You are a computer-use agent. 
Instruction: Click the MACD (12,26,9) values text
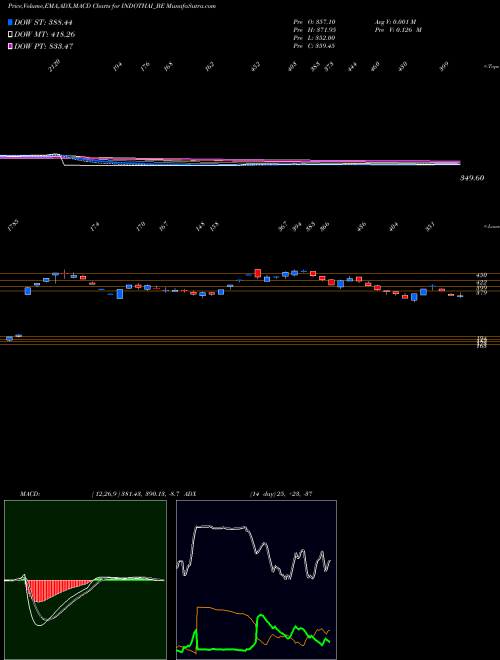pos(137,493)
